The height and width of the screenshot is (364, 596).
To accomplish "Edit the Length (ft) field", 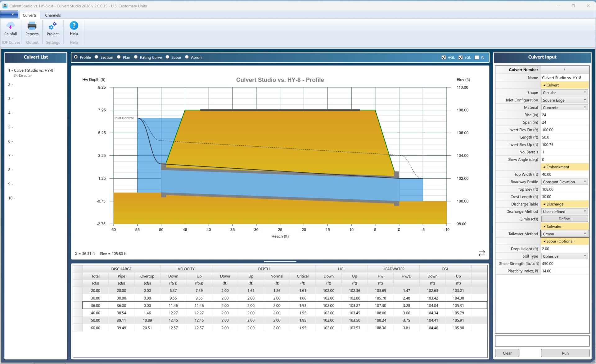I will (x=565, y=137).
